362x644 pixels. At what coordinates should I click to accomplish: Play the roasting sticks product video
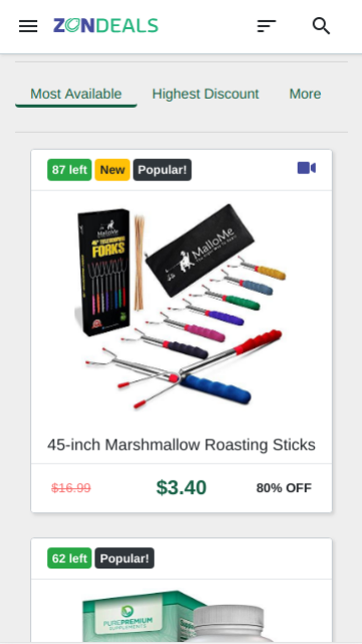click(307, 168)
